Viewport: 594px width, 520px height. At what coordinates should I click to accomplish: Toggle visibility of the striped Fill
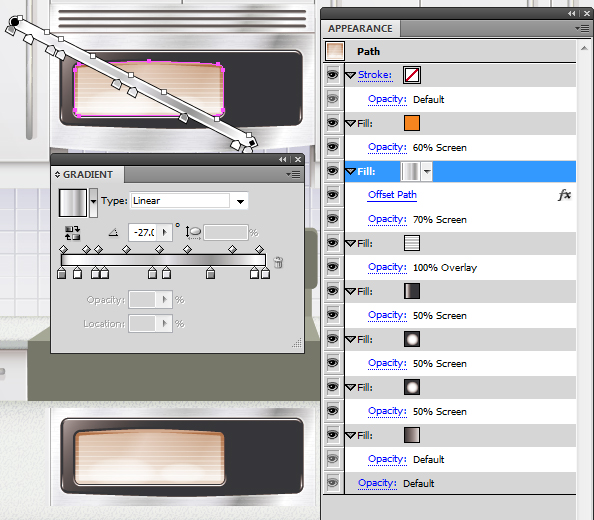click(333, 243)
